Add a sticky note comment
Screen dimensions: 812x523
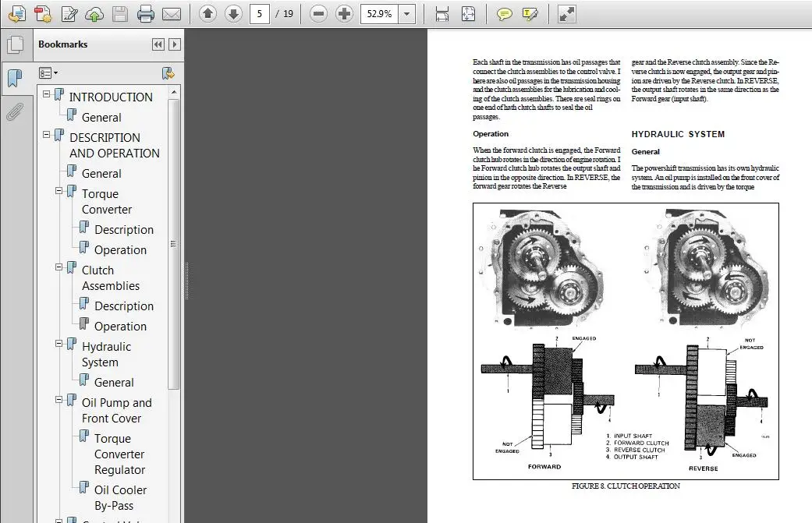click(x=505, y=14)
